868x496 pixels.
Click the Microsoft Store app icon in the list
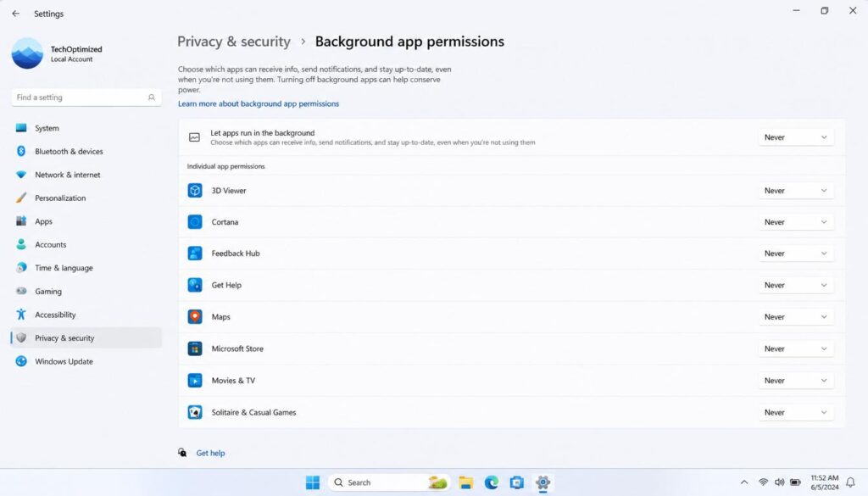click(195, 348)
